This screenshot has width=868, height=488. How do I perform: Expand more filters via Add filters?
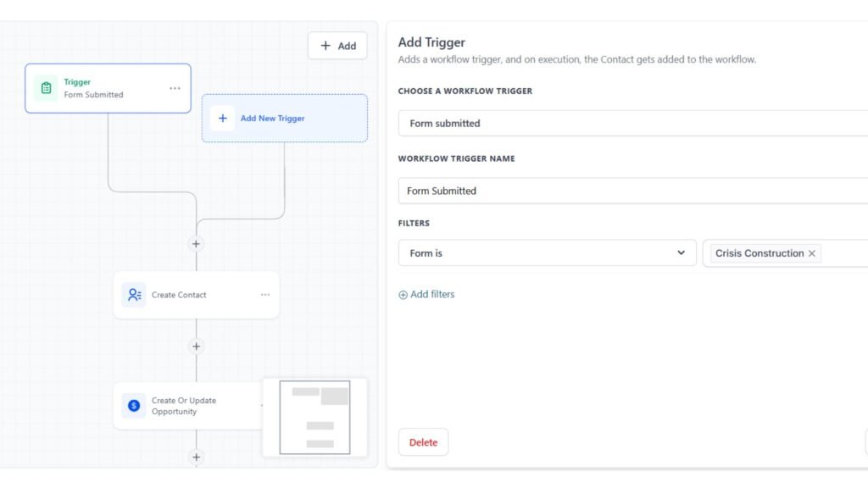tap(426, 294)
